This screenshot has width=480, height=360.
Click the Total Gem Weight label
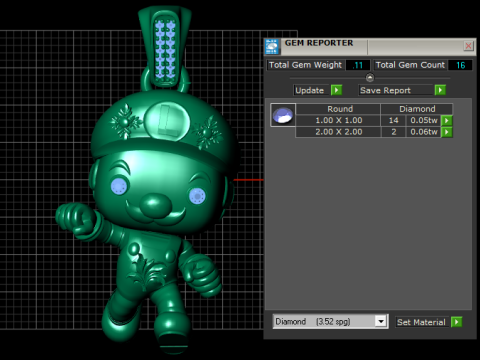(x=305, y=65)
